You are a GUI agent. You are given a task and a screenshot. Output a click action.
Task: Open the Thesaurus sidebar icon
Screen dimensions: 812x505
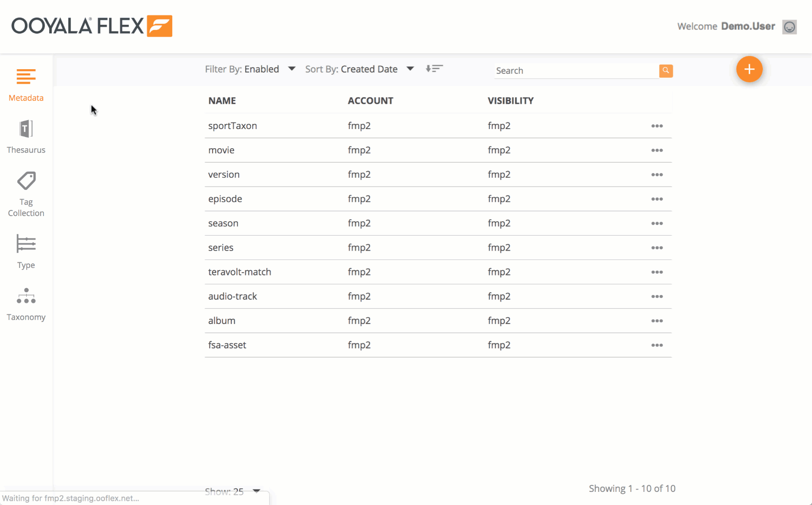coord(26,129)
